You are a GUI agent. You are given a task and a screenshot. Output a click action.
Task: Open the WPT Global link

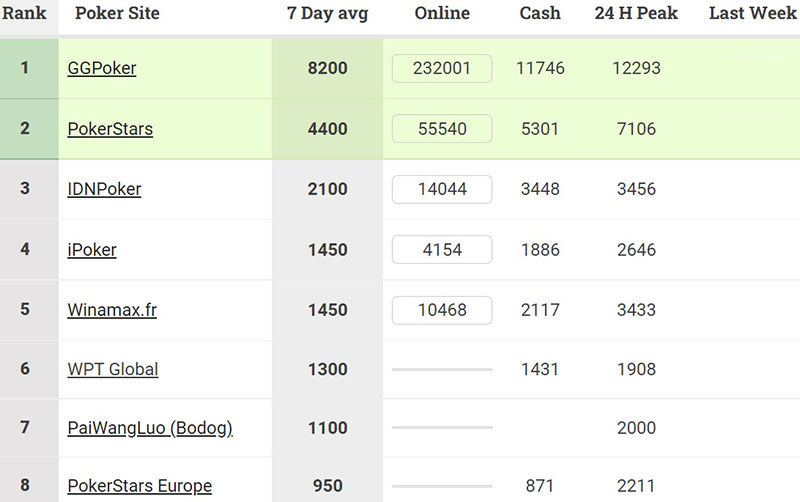coord(113,369)
